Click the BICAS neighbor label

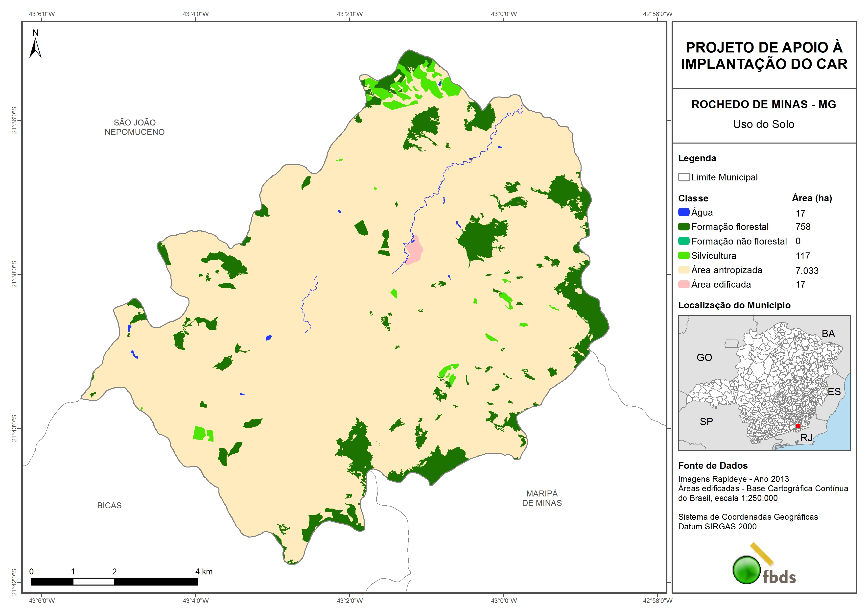click(109, 505)
